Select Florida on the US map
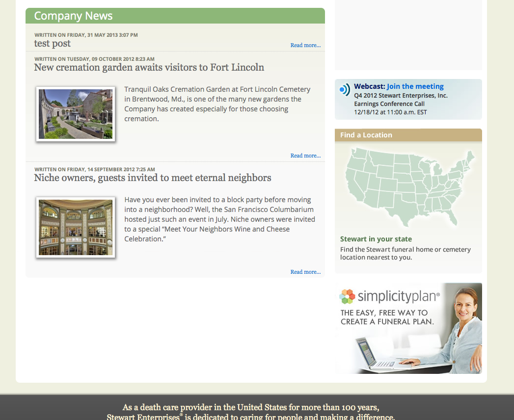 coord(453,216)
